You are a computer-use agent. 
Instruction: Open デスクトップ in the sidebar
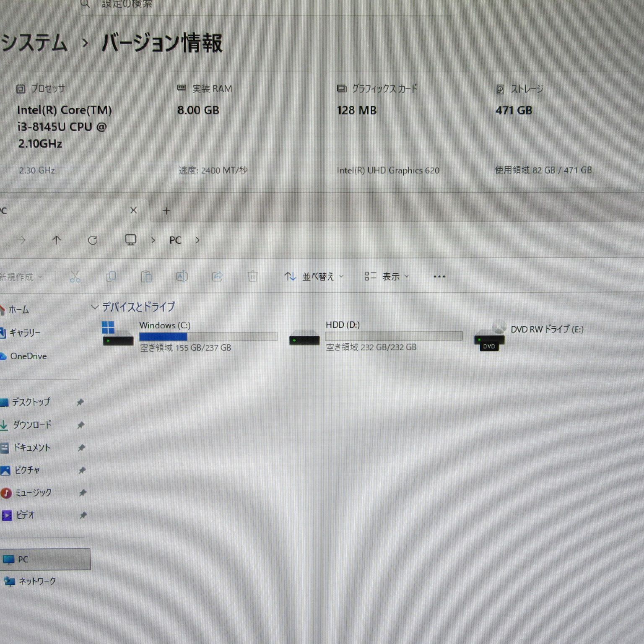tap(31, 402)
